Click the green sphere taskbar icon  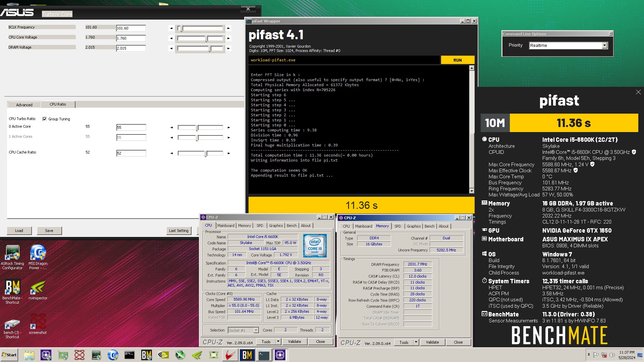pyautogui.click(x=180, y=355)
